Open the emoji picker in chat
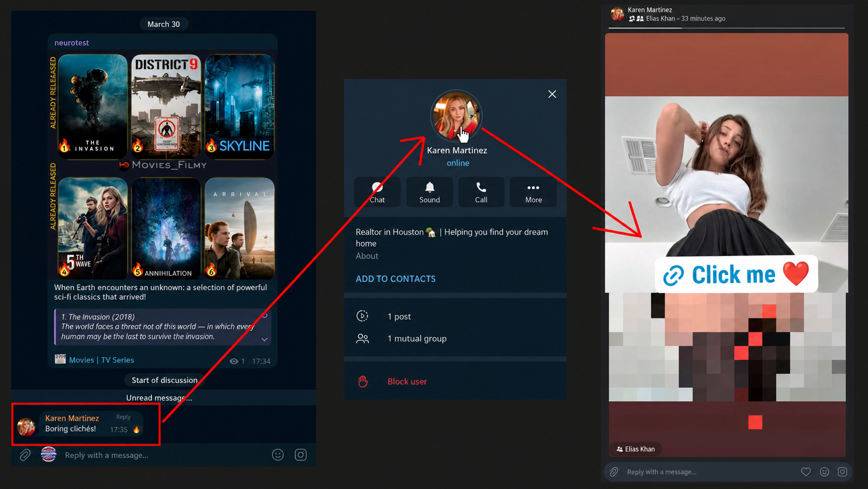Viewport: 868px width, 489px height. tap(278, 455)
